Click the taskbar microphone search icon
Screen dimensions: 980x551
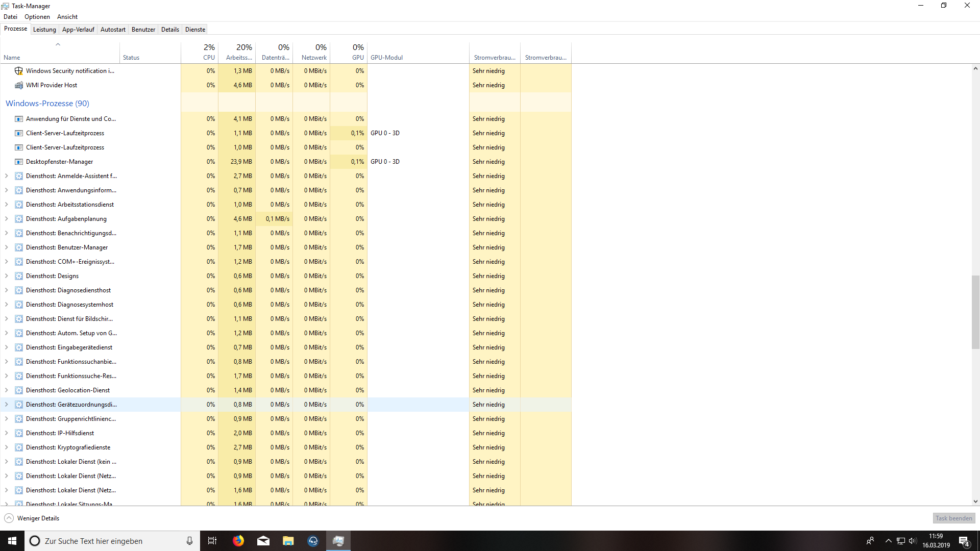point(189,541)
